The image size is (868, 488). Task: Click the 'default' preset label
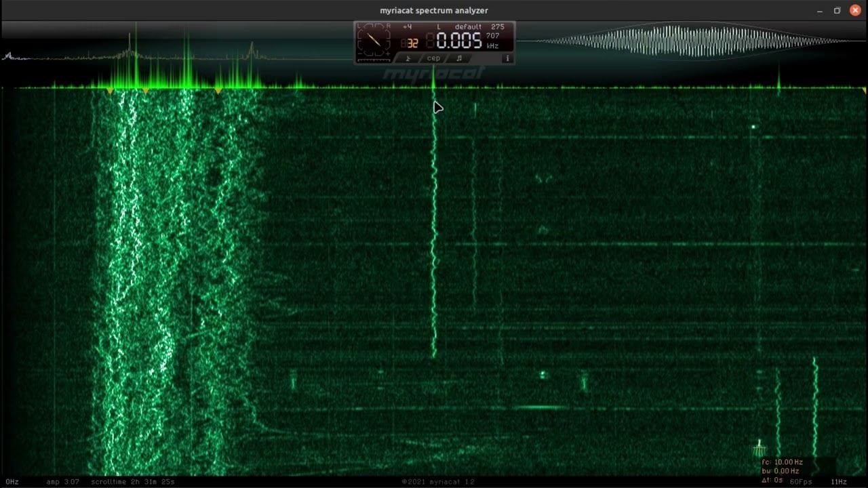pos(469,27)
